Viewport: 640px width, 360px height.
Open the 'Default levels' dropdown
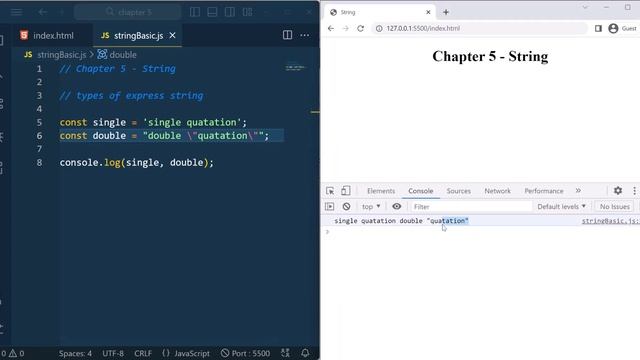pos(561,207)
